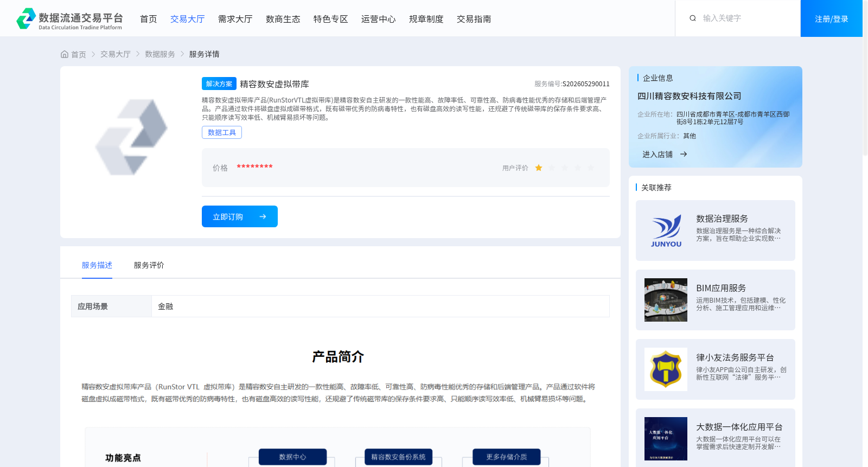The image size is (868, 467).
Task: Open the JUNYOU logo thumbnail
Action: (x=666, y=231)
